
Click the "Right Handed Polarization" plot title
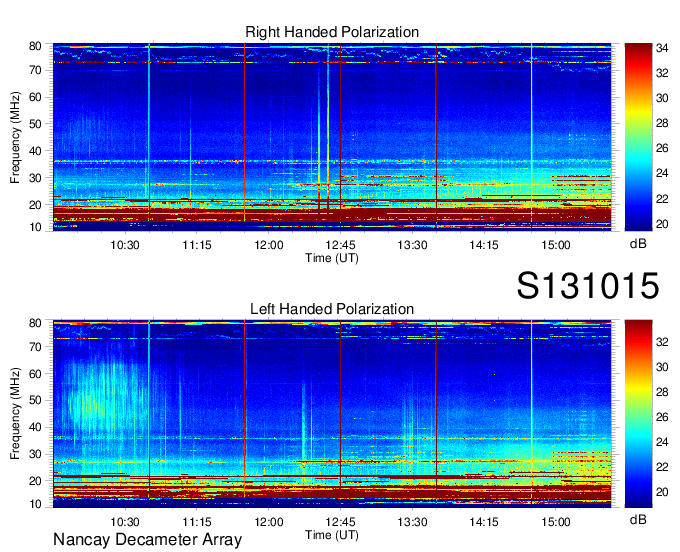click(x=332, y=32)
